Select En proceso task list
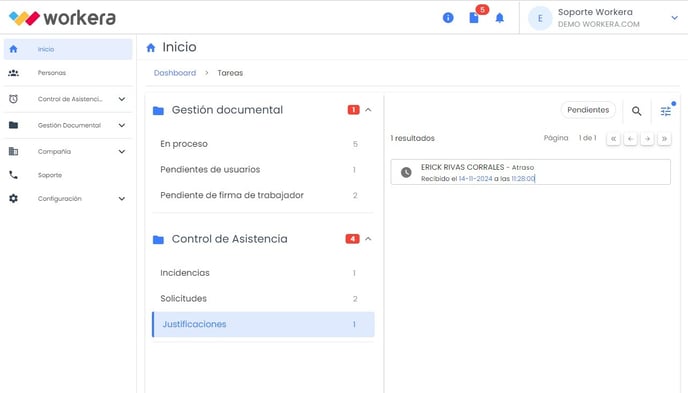Viewport: 688px width, 393px height. (x=263, y=144)
